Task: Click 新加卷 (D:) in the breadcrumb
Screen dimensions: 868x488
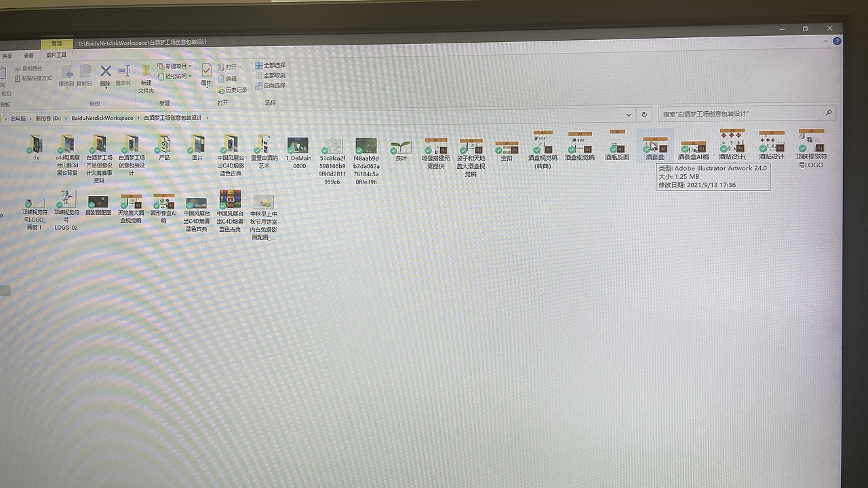Action: tap(48, 119)
